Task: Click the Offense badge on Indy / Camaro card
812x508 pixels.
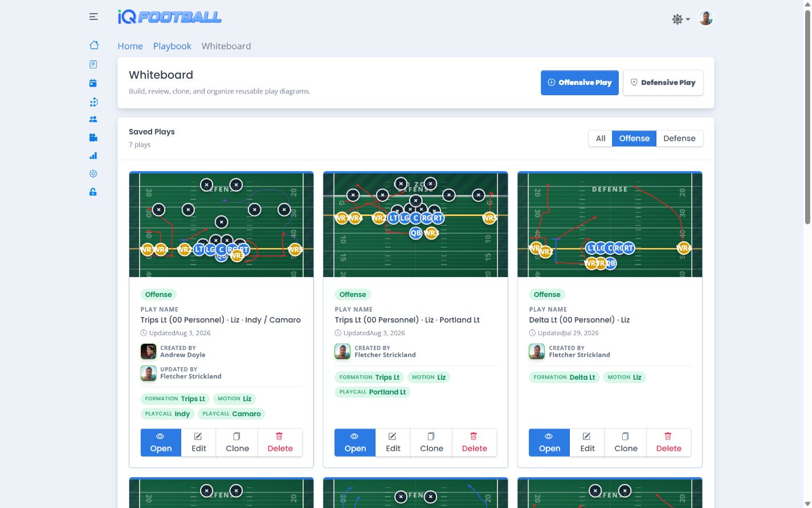Action: [158, 295]
